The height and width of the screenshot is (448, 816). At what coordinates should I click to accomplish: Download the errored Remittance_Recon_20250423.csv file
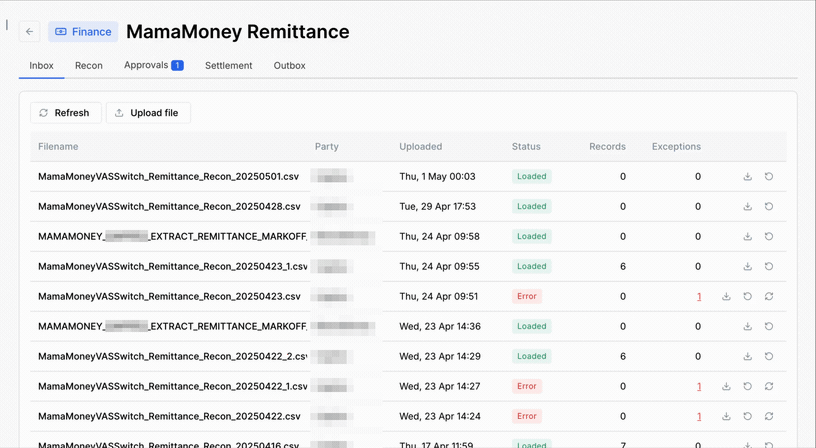point(726,297)
